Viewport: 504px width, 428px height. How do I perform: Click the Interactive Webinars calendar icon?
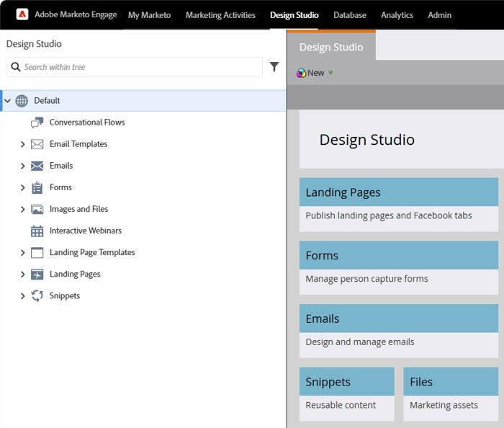(x=37, y=231)
